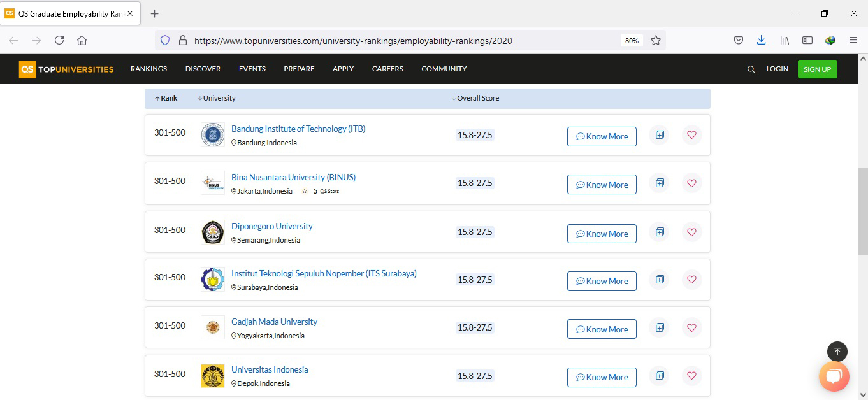Toggle Rank column sort order

click(x=156, y=97)
